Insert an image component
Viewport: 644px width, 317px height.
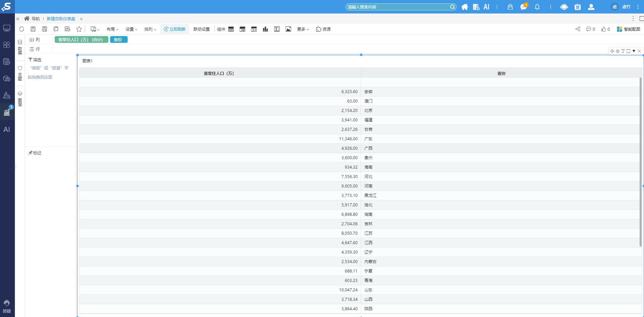click(x=288, y=29)
